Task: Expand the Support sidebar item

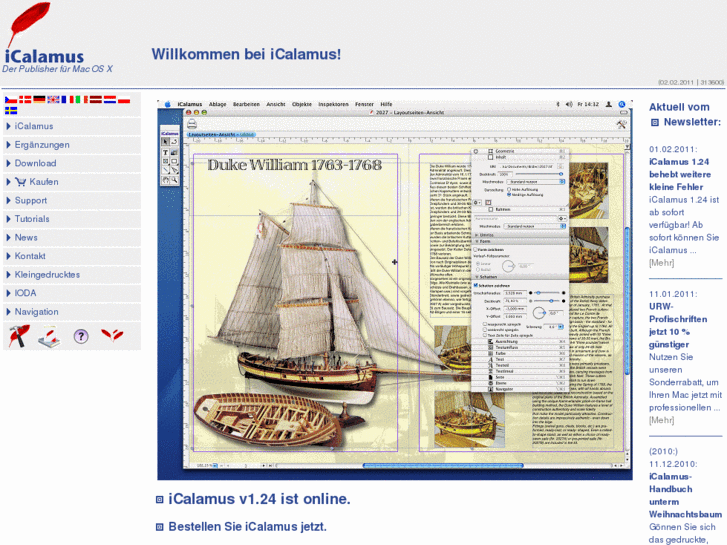Action: (x=72, y=200)
